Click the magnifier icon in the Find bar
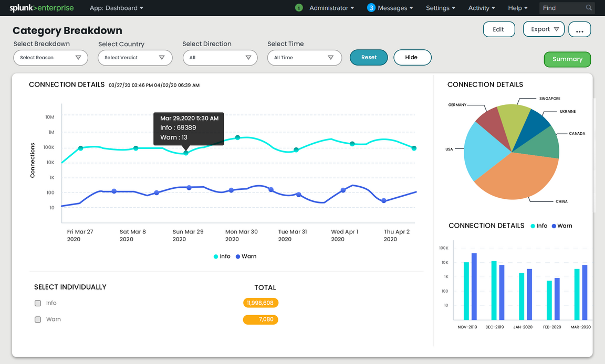This screenshot has width=605, height=364. [588, 8]
